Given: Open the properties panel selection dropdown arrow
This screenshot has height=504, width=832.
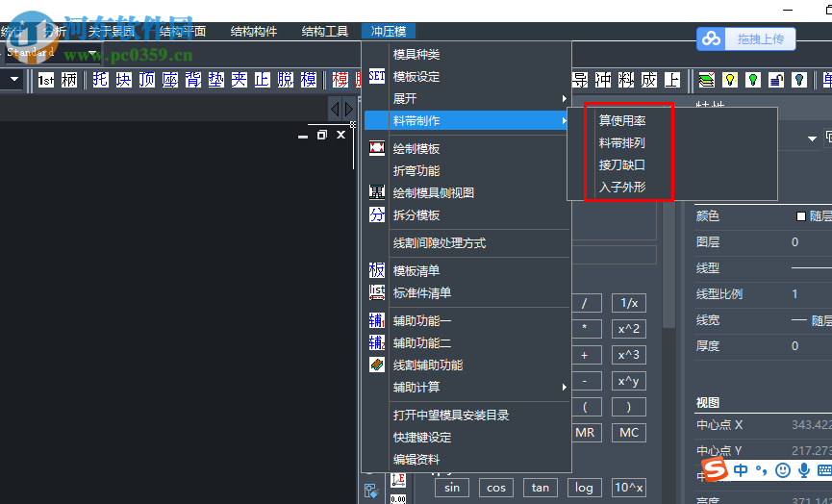Looking at the screenshot, I should pyautogui.click(x=812, y=139).
